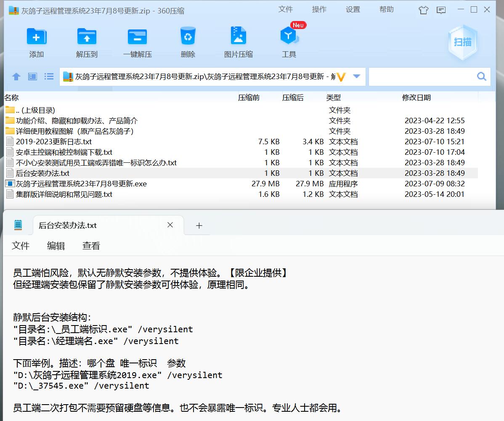Go up one directory with arrow icon
The image size is (504, 421).
[16, 77]
